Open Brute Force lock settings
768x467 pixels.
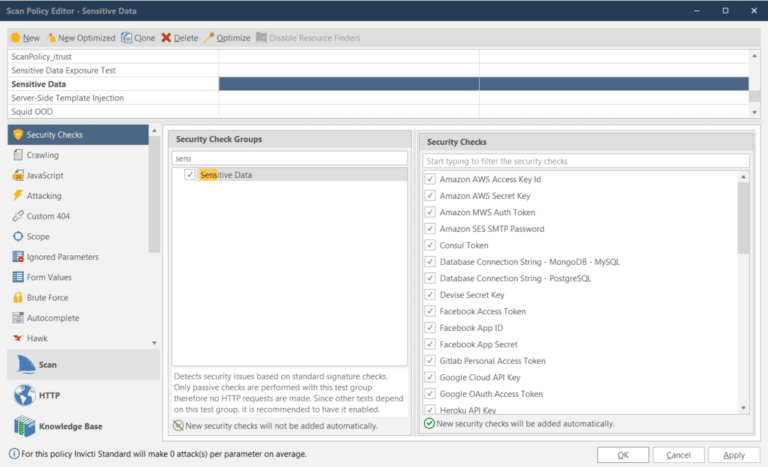pos(18,297)
